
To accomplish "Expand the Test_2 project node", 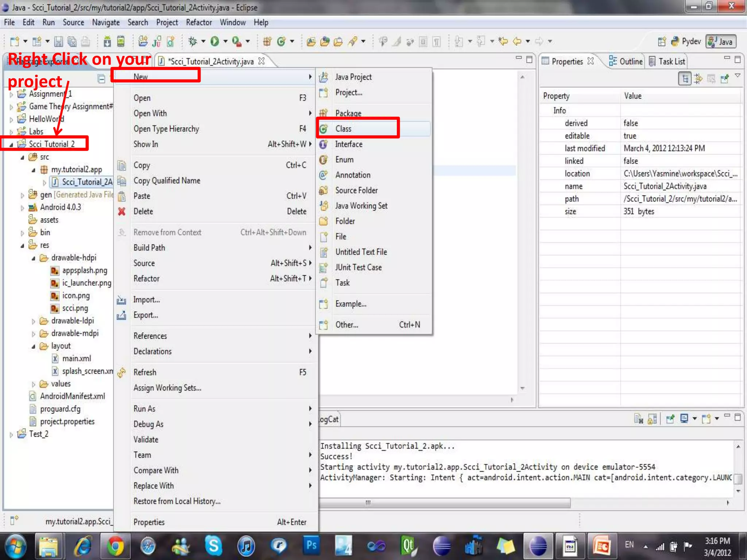I will point(11,435).
